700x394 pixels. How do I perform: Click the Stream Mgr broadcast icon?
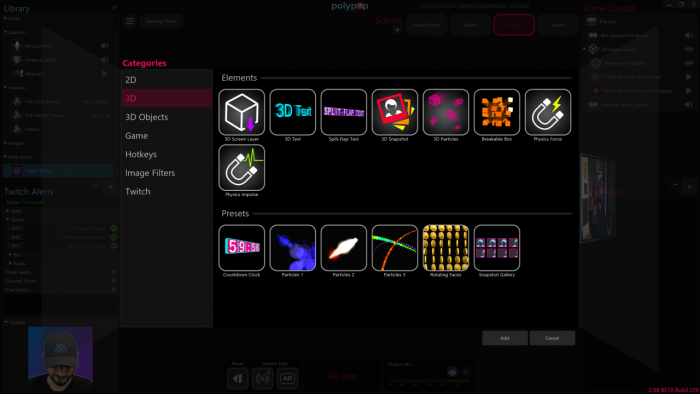[262, 378]
